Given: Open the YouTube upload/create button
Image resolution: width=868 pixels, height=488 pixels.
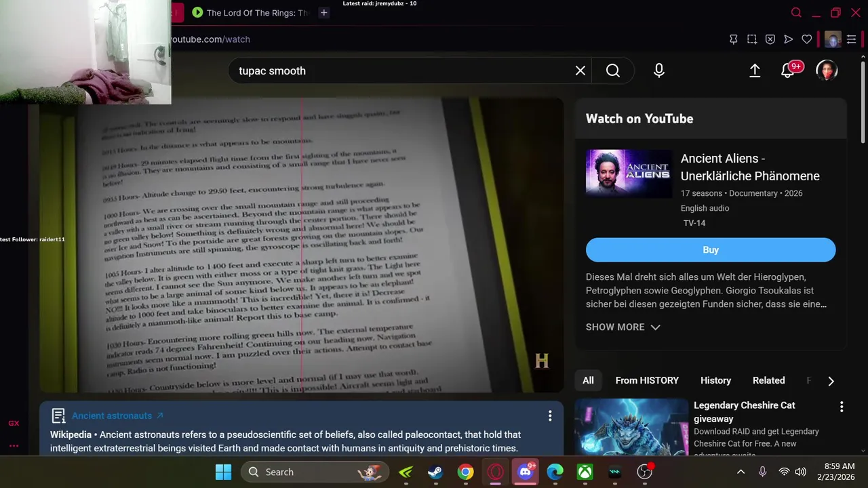Looking at the screenshot, I should pyautogui.click(x=755, y=70).
